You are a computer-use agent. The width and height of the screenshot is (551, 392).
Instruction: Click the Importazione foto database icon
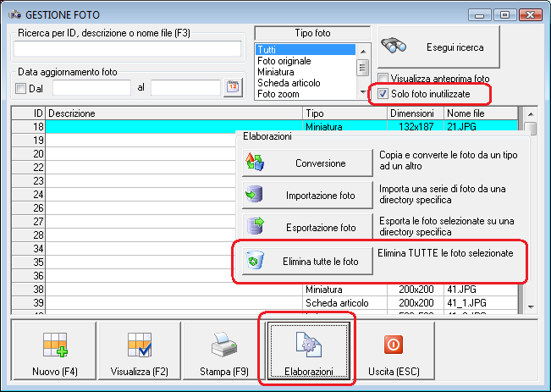(255, 194)
